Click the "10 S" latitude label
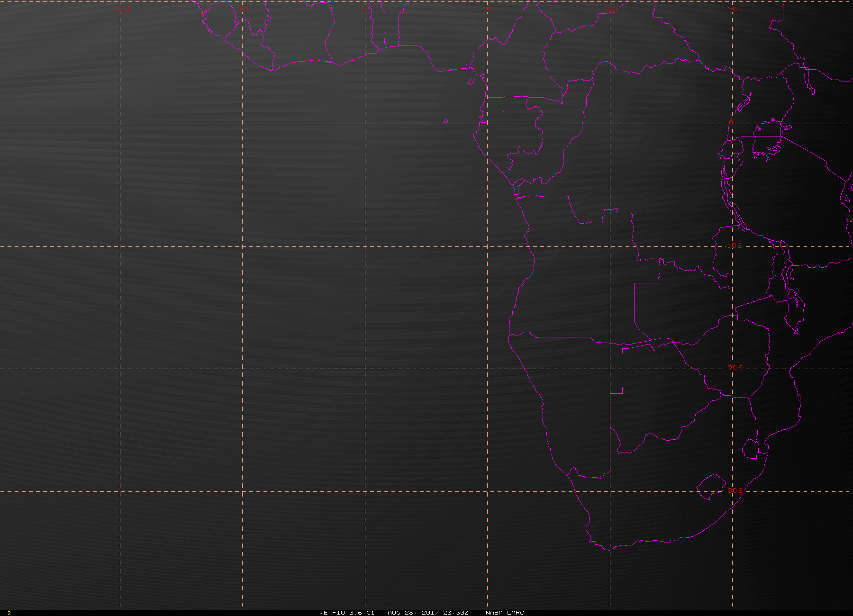Image resolution: width=853 pixels, height=616 pixels. (735, 245)
